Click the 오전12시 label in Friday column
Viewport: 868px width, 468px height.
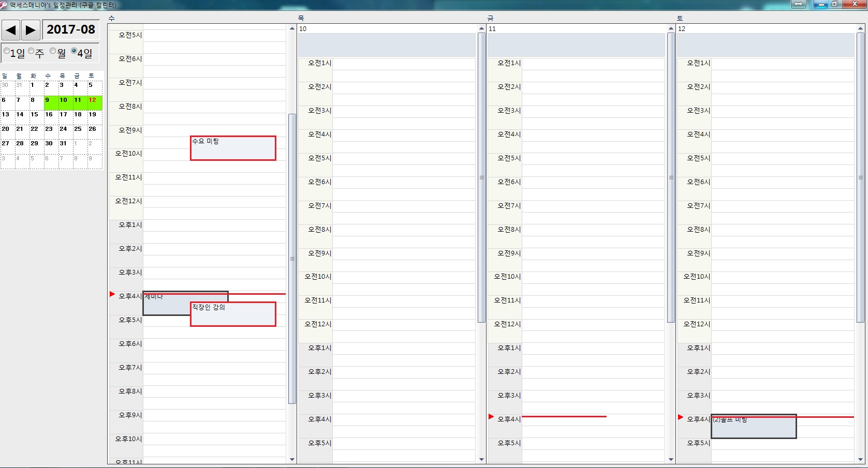(x=507, y=324)
